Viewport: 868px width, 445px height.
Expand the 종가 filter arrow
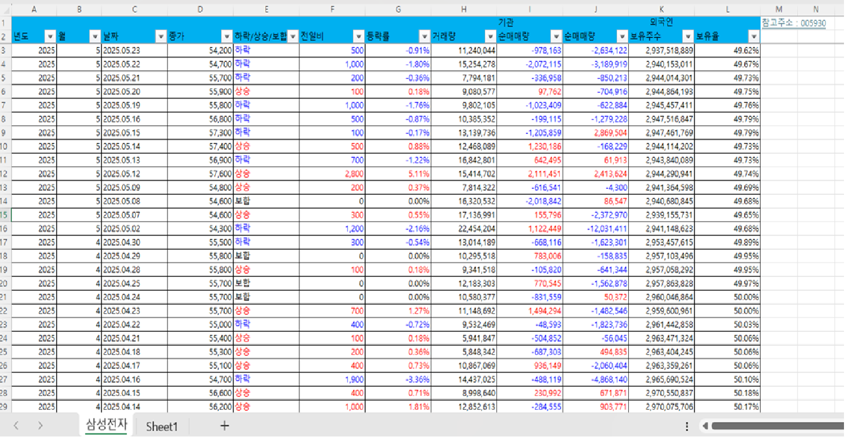[x=227, y=36]
